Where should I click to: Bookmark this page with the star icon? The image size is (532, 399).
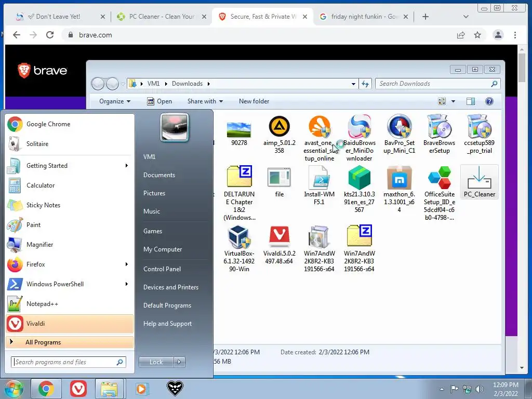coord(477,35)
